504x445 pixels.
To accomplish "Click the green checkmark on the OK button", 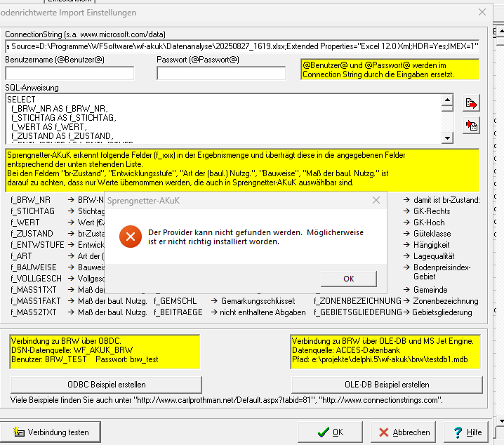I will point(323,432).
